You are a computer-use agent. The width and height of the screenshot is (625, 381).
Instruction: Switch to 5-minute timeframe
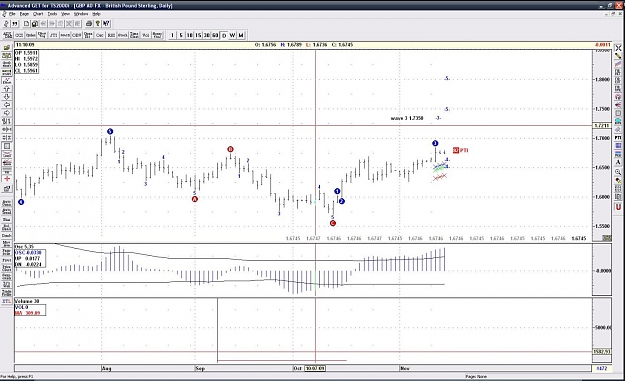(x=181, y=35)
